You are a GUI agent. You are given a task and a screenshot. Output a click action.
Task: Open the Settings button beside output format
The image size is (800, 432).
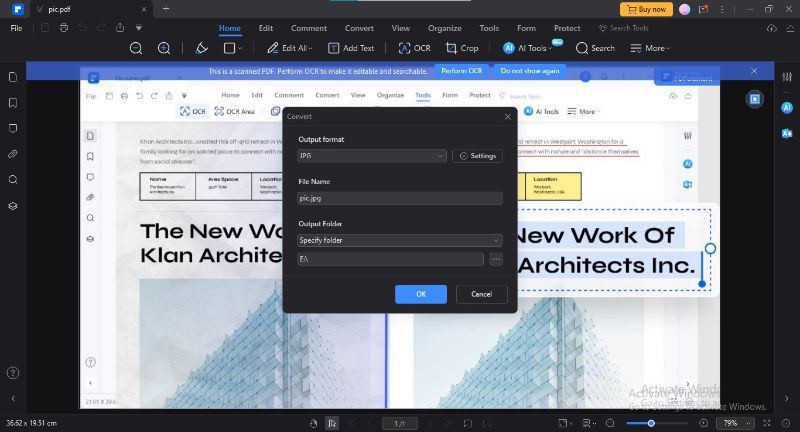[x=478, y=156]
